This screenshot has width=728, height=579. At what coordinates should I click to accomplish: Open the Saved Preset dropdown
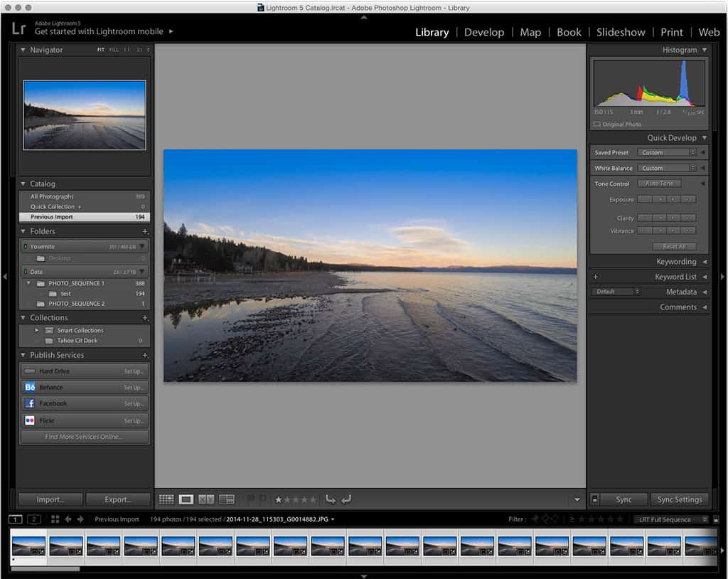pos(667,152)
